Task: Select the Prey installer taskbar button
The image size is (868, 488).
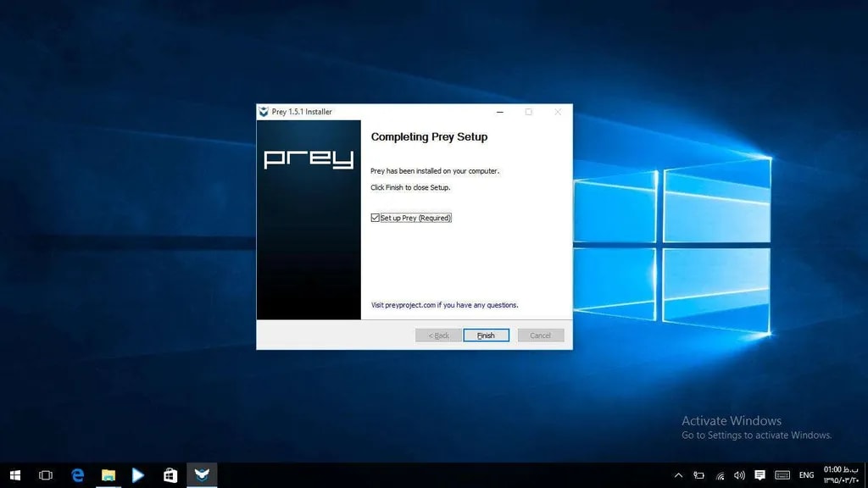Action: (201, 475)
